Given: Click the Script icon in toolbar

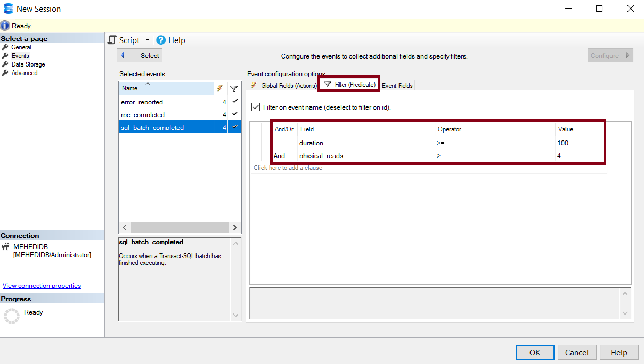Looking at the screenshot, I should pos(112,40).
